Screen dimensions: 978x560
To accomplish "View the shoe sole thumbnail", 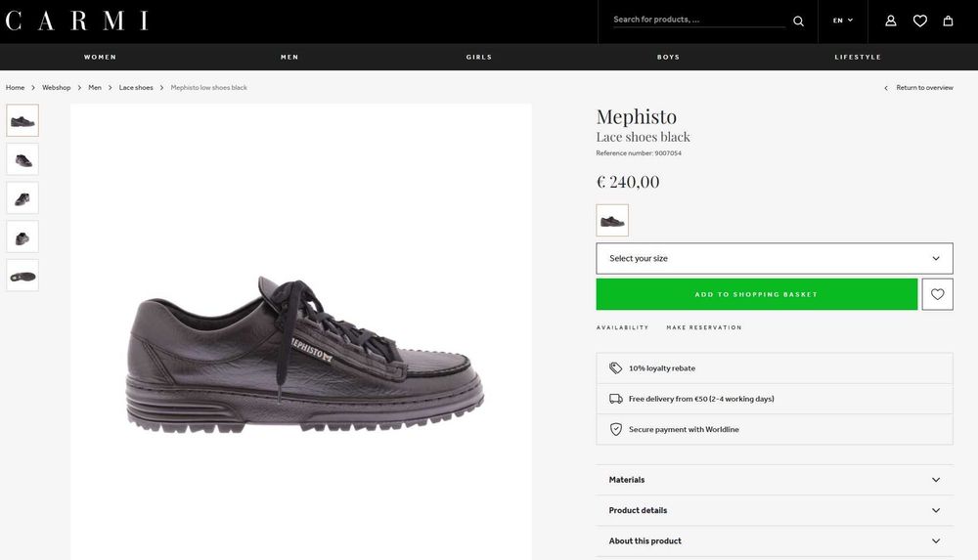I will click(x=22, y=276).
